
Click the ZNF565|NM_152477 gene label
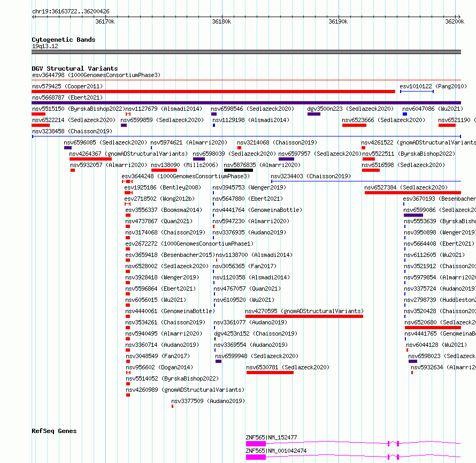(x=271, y=437)
